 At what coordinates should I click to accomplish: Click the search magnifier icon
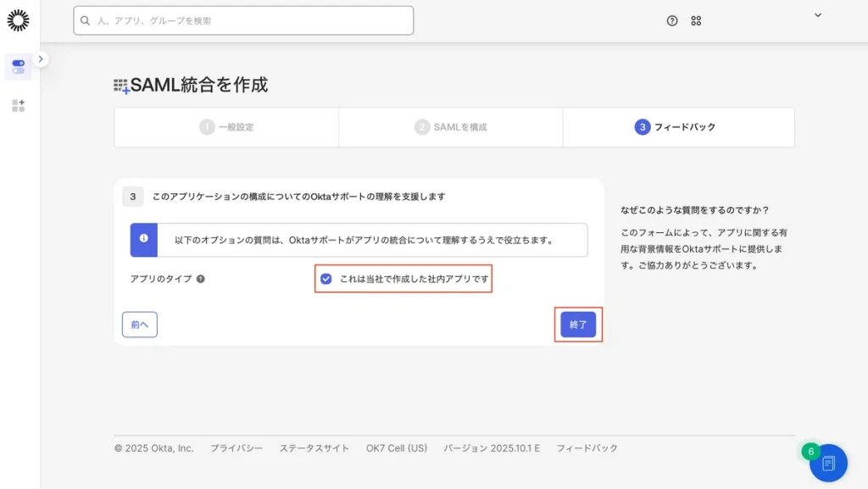click(86, 20)
